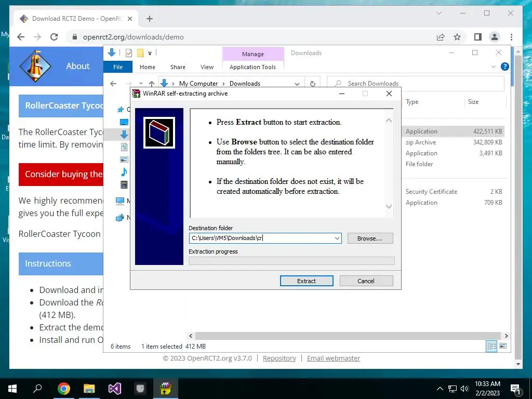Image resolution: width=532 pixels, height=399 pixels.
Task: Switch Explorer to details view
Action: click(x=491, y=346)
